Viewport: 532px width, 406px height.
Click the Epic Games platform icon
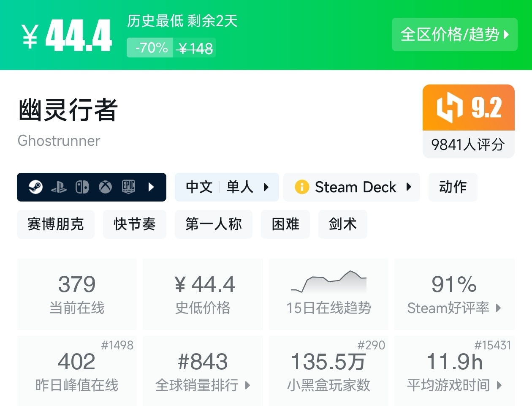point(128,187)
